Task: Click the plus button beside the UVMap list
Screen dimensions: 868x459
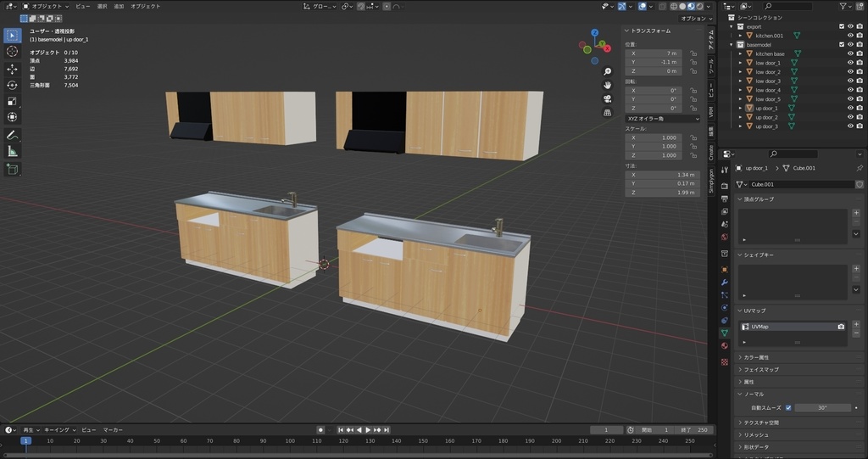Action: [x=856, y=324]
